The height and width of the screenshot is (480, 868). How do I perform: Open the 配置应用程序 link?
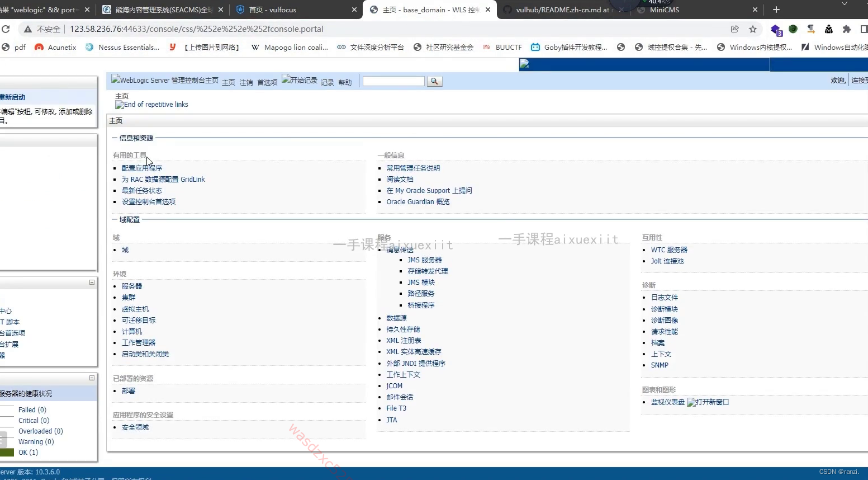(142, 168)
